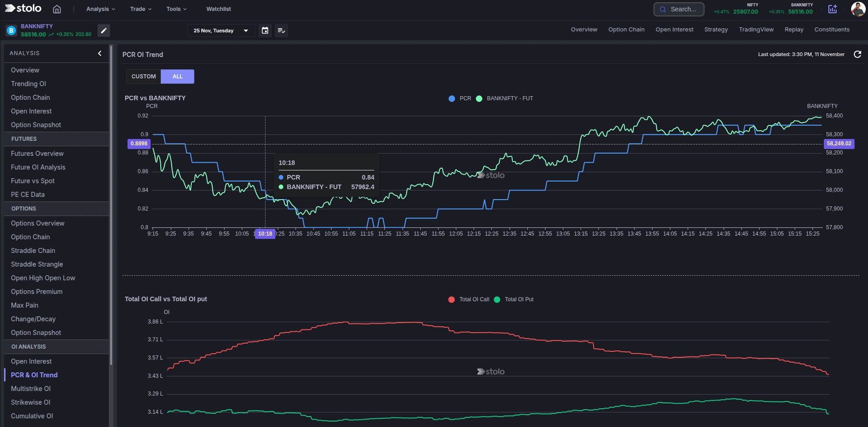Screen dimensions: 868x427
Task: Click the search magnifier icon
Action: click(663, 9)
